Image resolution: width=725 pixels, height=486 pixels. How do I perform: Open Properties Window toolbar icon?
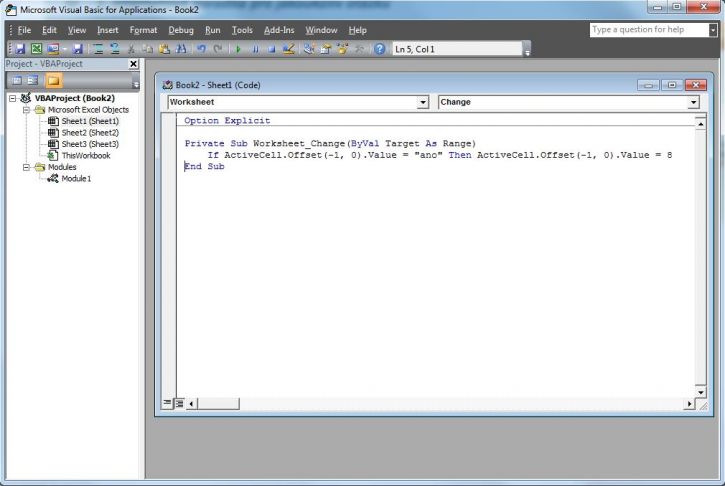pyautogui.click(x=326, y=49)
